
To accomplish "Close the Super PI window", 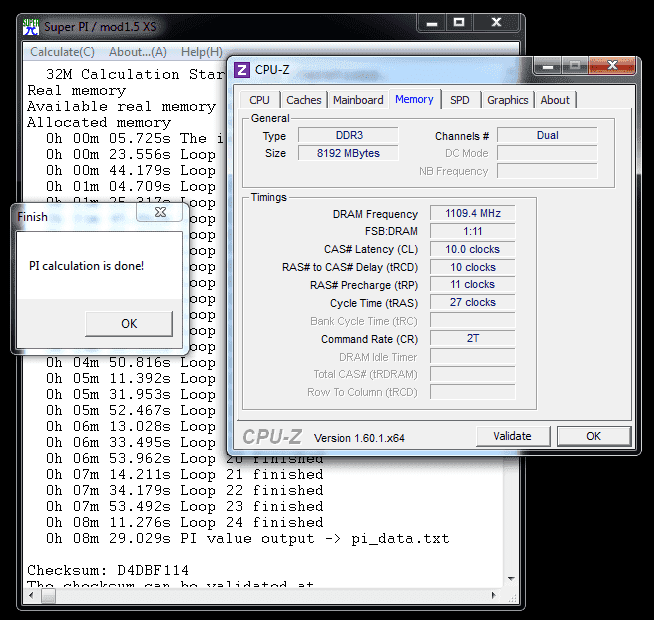I will pyautogui.click(x=496, y=22).
